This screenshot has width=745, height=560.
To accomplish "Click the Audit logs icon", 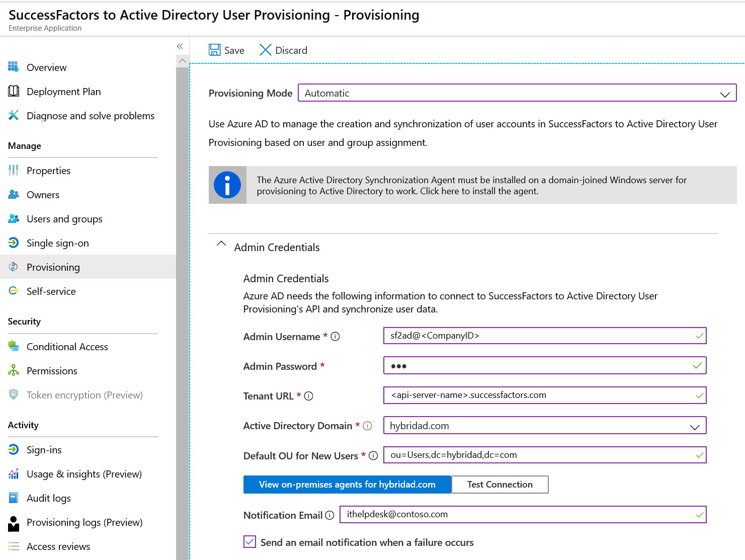I will 14,498.
